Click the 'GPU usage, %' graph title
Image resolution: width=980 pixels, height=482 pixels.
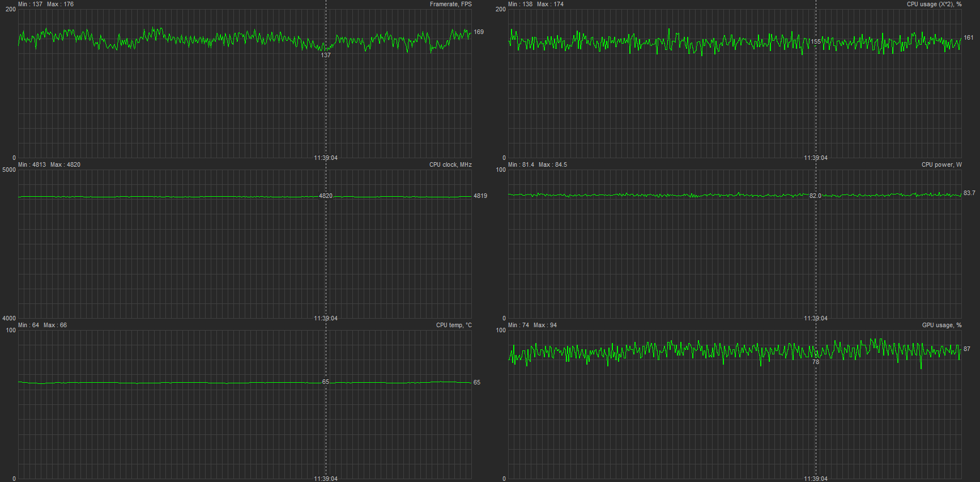pos(941,325)
